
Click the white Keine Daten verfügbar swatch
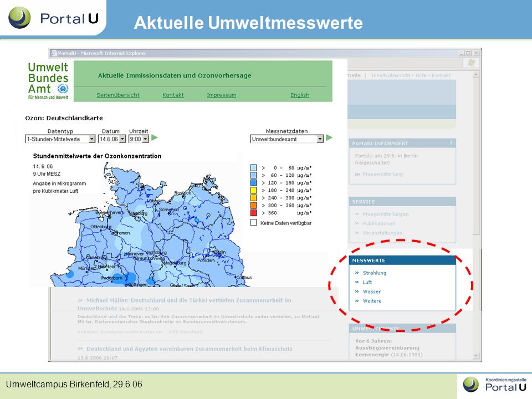point(253,223)
